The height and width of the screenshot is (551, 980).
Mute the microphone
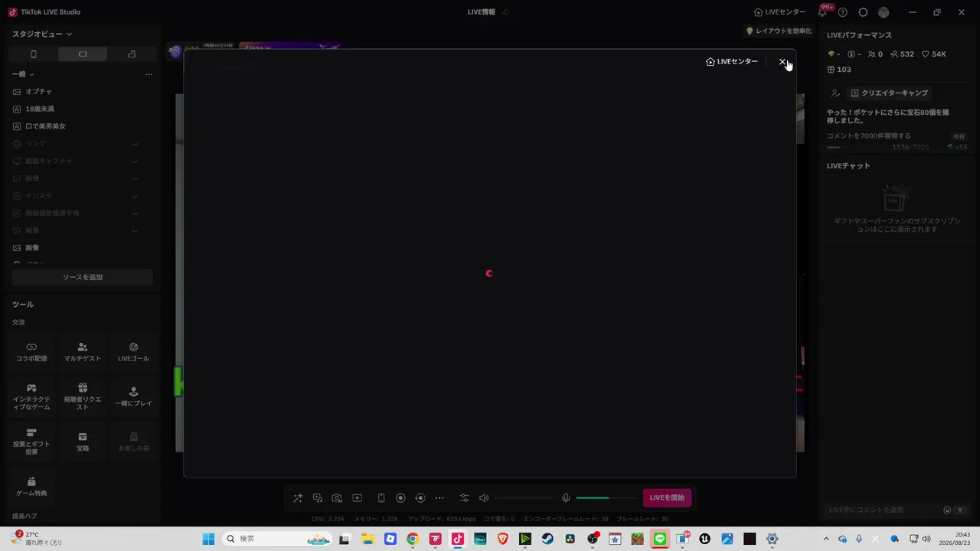coord(566,498)
